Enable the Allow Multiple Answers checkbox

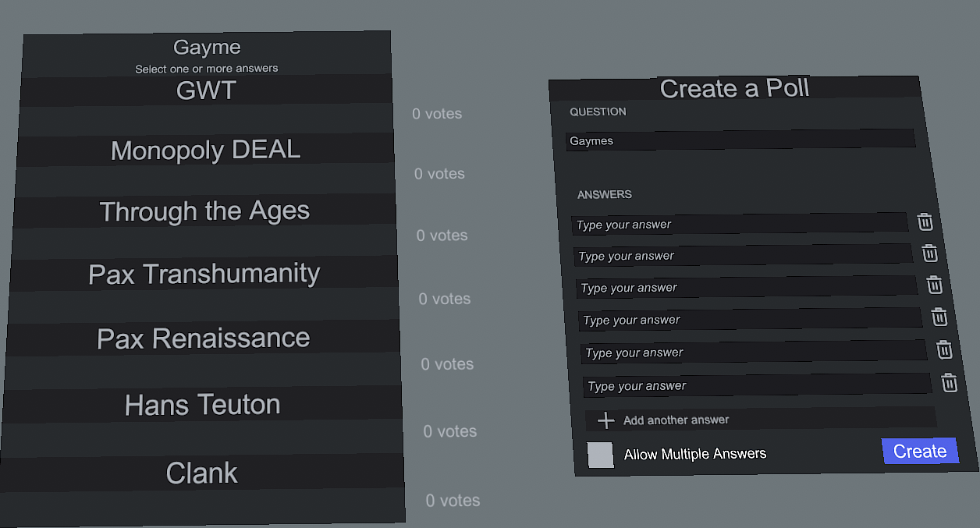click(601, 455)
